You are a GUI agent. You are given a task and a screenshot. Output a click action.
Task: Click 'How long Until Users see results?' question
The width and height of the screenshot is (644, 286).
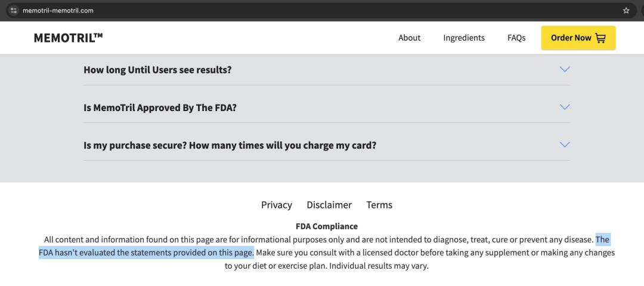pos(157,70)
